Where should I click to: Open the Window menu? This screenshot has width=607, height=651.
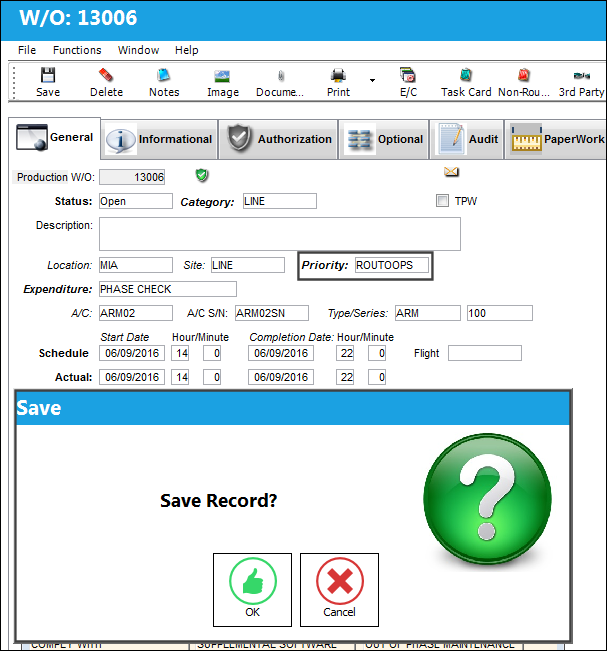[138, 50]
